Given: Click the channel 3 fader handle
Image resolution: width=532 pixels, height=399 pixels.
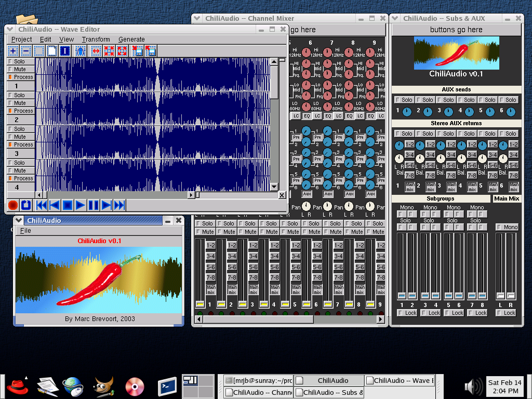Looking at the screenshot, I should pos(243,303).
